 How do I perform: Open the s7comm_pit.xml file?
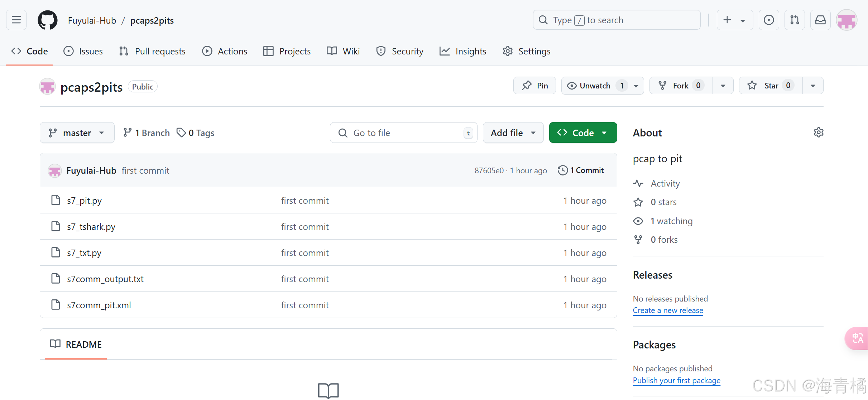point(99,305)
